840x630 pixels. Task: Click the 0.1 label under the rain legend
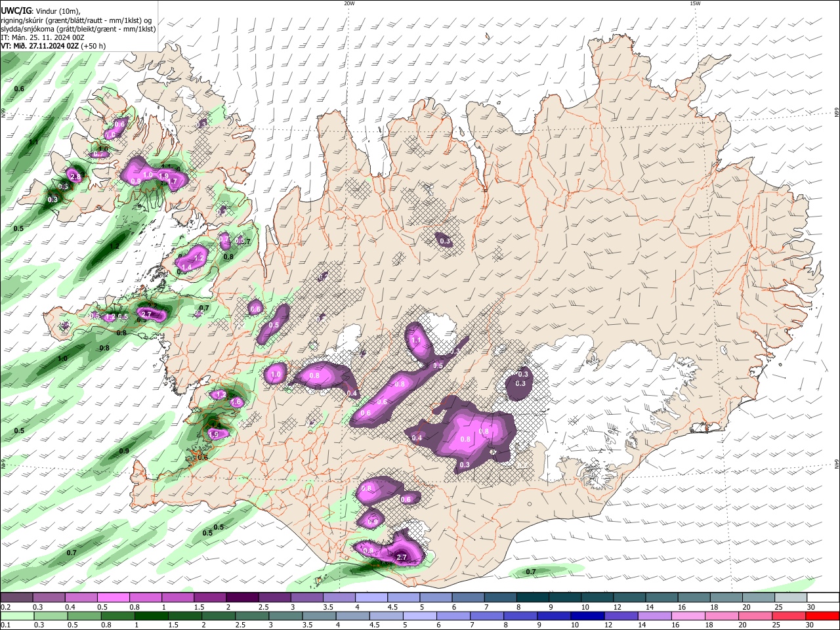pyautogui.click(x=5, y=625)
